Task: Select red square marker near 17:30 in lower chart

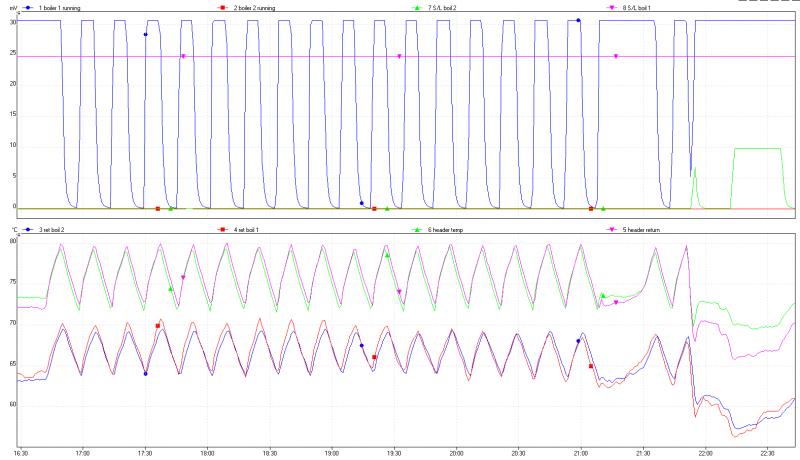Action: 158,326
